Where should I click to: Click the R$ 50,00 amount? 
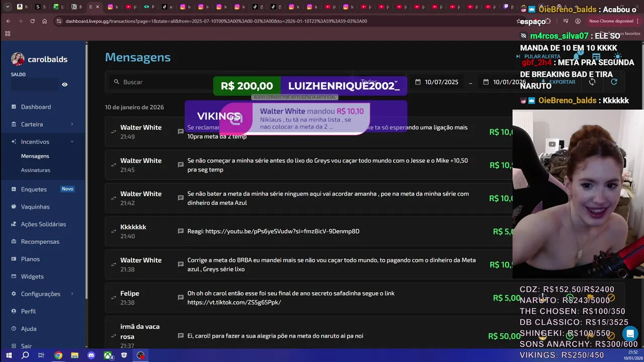tap(504, 336)
